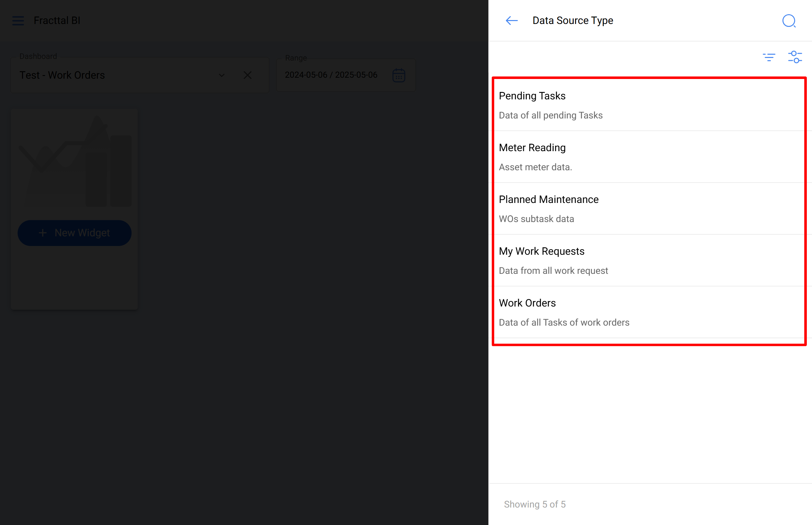Image resolution: width=812 pixels, height=525 pixels.
Task: Expand the Dashboard dropdown chevron
Action: click(x=222, y=75)
